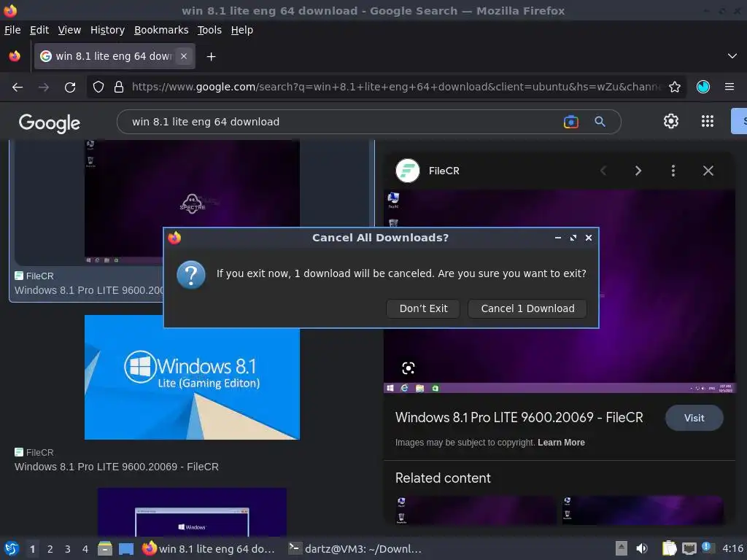
Task: Reload the current page
Action: tap(70, 87)
